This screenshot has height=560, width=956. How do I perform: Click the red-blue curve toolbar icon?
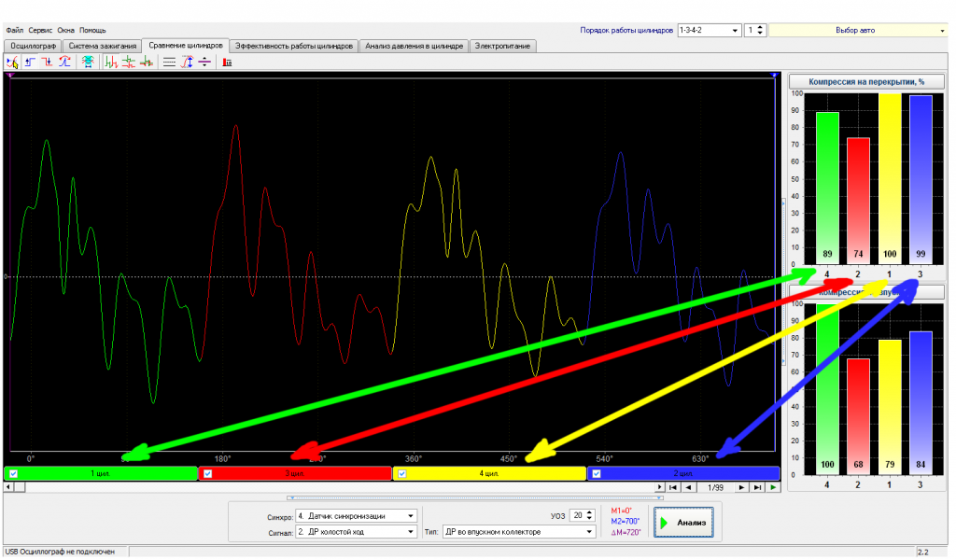[64, 63]
